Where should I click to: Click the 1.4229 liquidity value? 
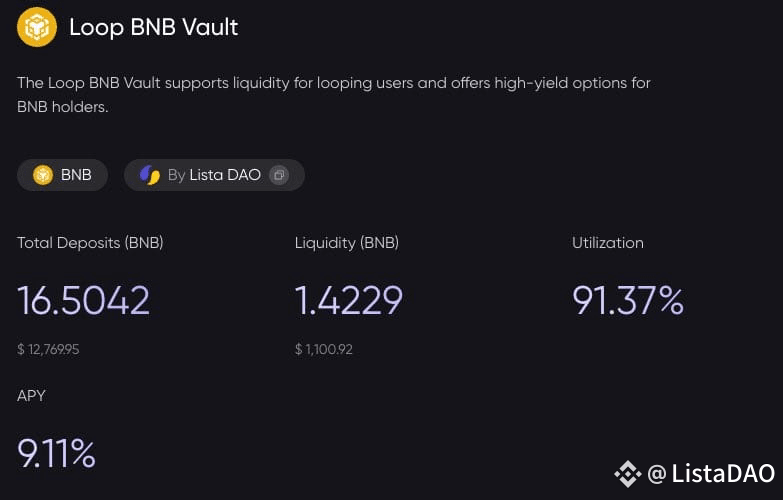(349, 300)
